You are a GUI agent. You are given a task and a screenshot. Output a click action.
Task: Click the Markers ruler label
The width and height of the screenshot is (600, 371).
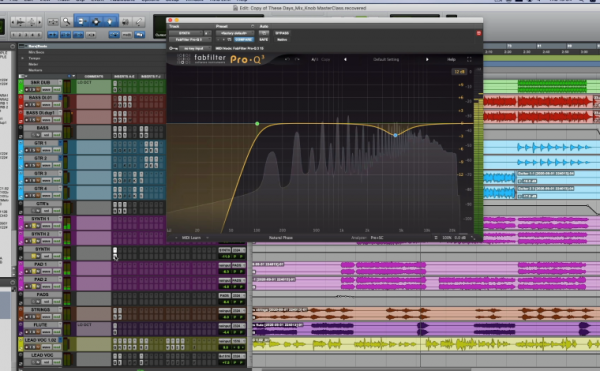(35, 70)
